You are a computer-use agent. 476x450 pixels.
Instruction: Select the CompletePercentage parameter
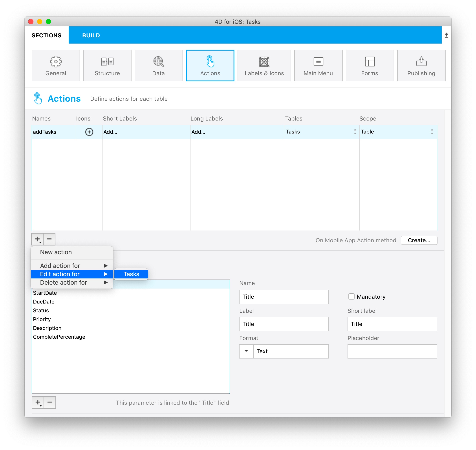pyautogui.click(x=130, y=337)
